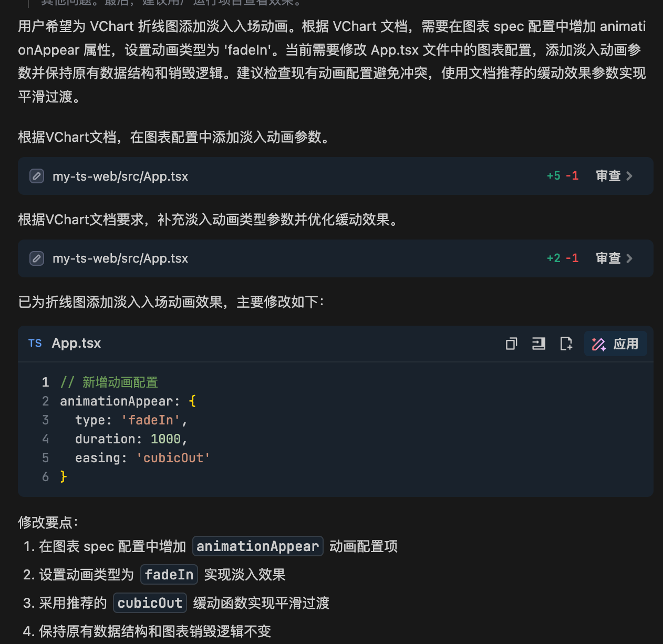Copy the App.tsx code block
663x644 pixels.
(x=511, y=344)
